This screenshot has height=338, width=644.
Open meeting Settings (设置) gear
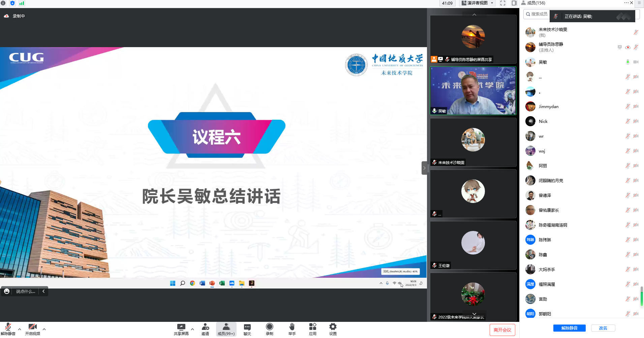(333, 329)
